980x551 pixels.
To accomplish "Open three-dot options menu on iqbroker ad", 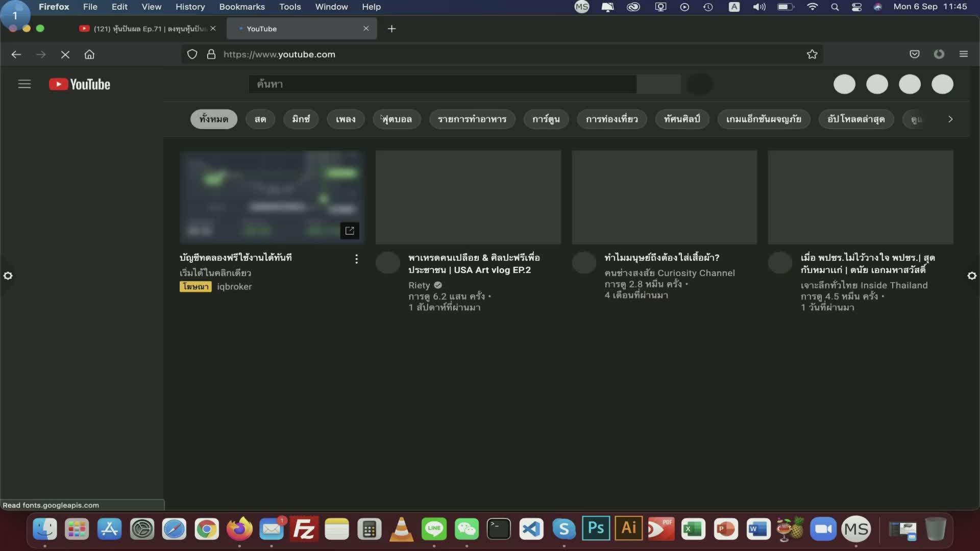I will 356,259.
